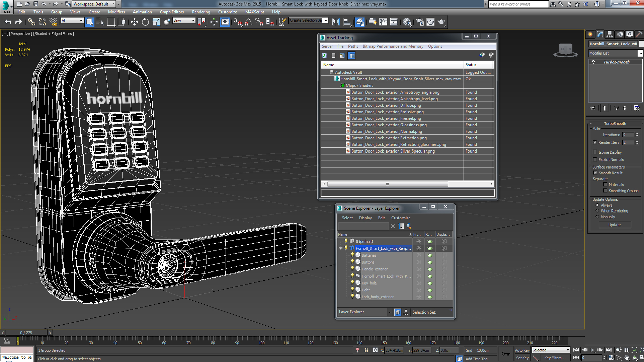Image resolution: width=644 pixels, height=362 pixels.
Task: Click Asset Tracking horizontal scrollbar
Action: click(x=387, y=184)
